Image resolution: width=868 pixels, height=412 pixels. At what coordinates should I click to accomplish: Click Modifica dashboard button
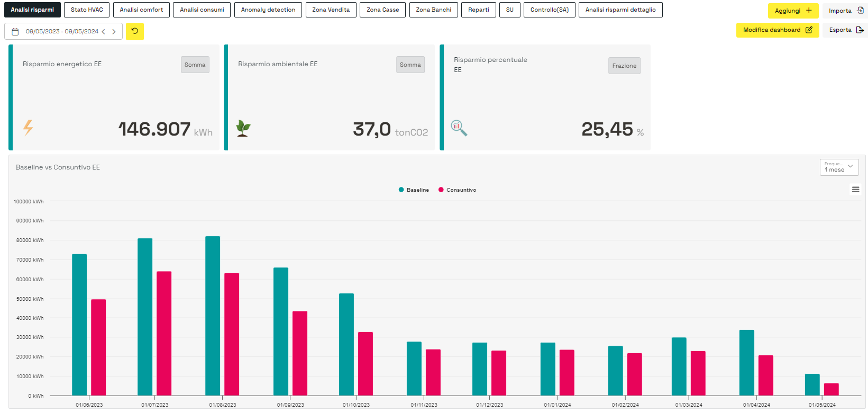(778, 30)
